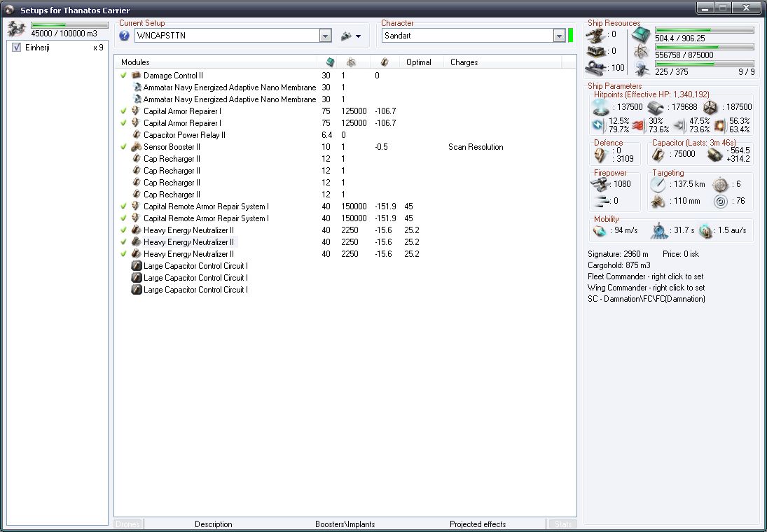Click the powergrid column header icon

coord(351,62)
